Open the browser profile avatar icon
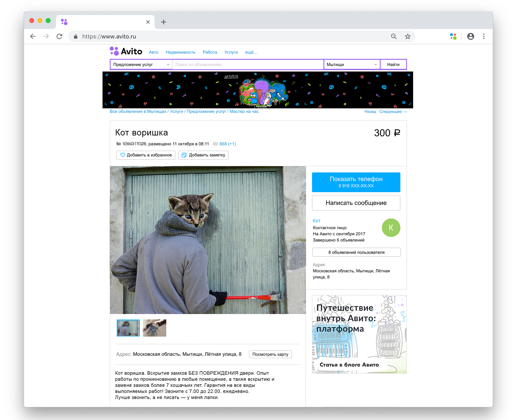The height and width of the screenshot is (420, 515). 471,37
